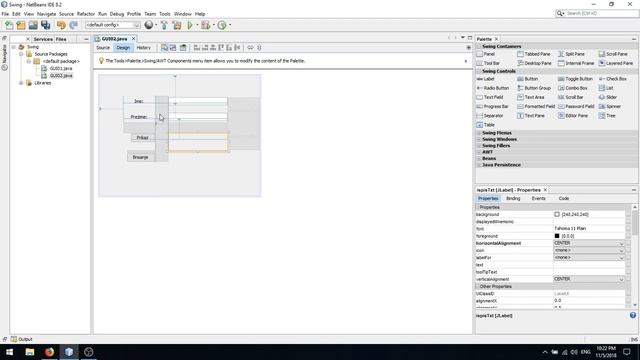
Task: Open the Tools menu
Action: click(164, 14)
